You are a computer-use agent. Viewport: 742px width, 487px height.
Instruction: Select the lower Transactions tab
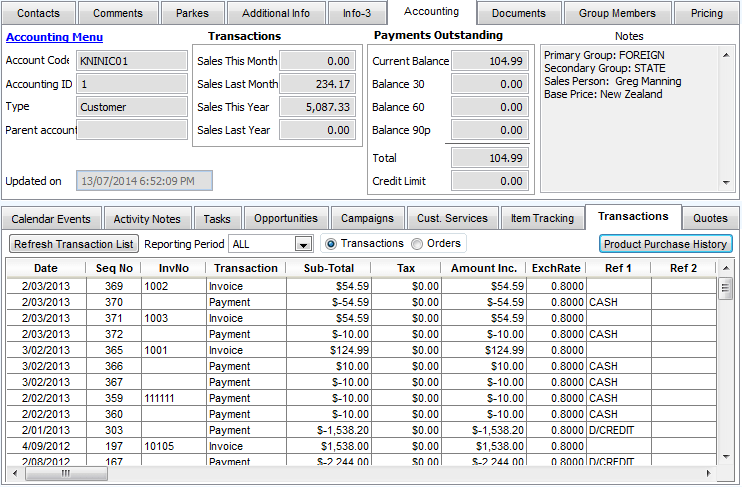click(x=633, y=217)
